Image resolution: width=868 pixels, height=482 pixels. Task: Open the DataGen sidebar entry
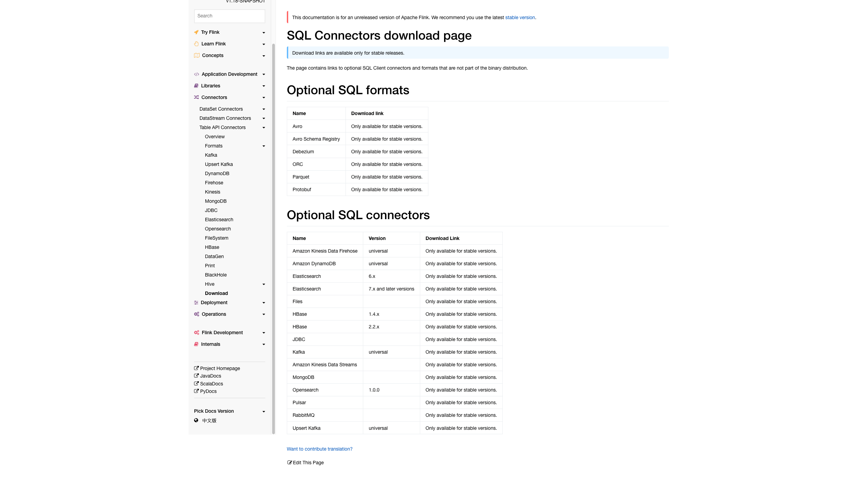click(214, 256)
